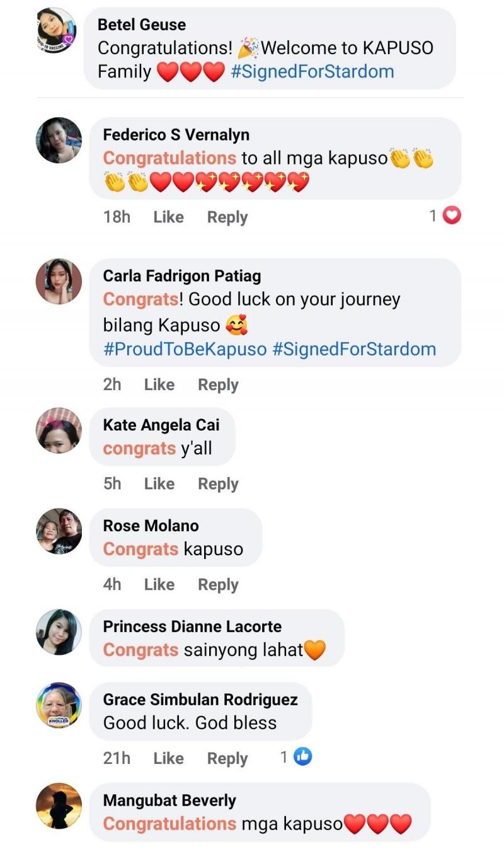Open Princess Dianne Lacorte's avatar

click(59, 632)
